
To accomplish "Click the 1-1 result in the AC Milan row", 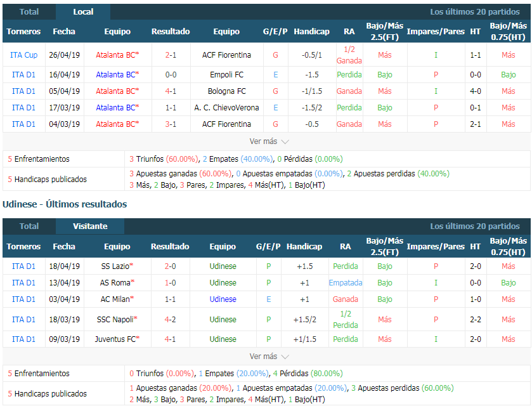I will [x=171, y=299].
